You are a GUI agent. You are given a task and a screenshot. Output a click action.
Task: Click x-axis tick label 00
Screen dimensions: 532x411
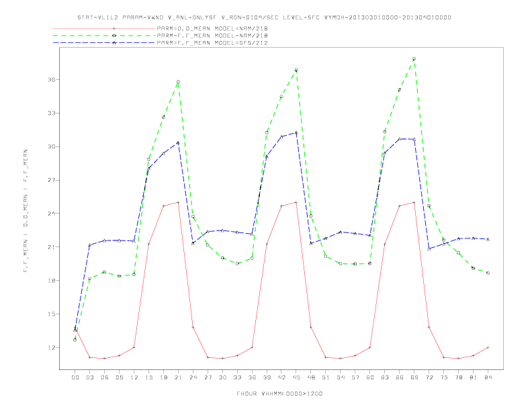point(75,377)
